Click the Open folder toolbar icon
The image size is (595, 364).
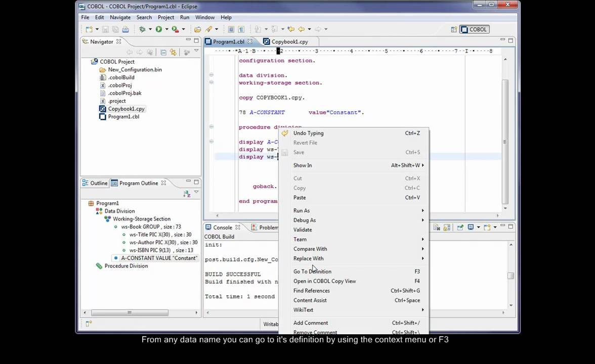197,29
